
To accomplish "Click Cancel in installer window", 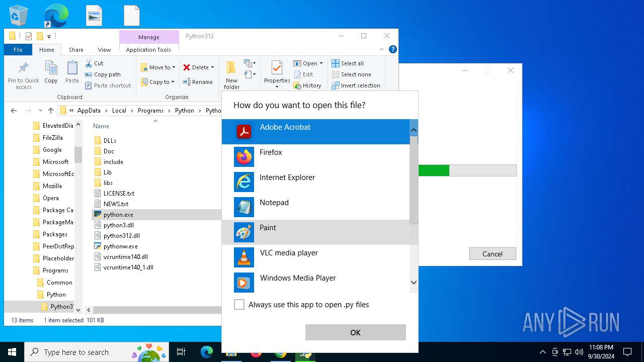I will [493, 254].
